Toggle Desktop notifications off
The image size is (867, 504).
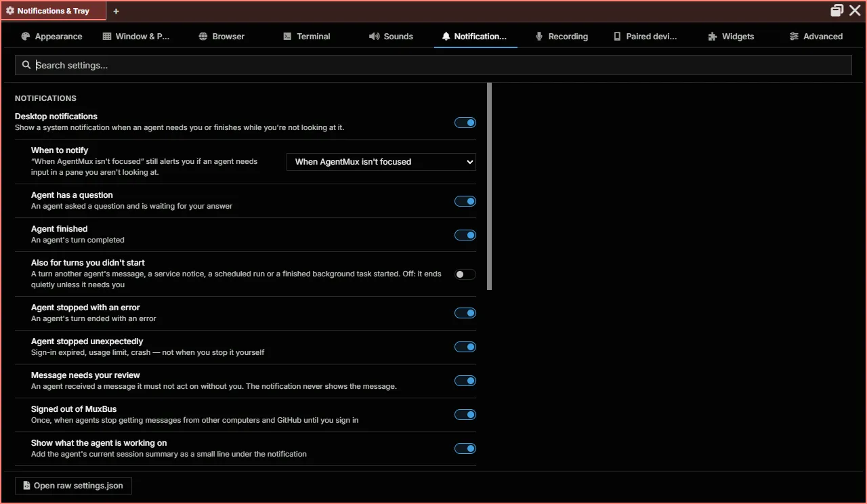(465, 123)
